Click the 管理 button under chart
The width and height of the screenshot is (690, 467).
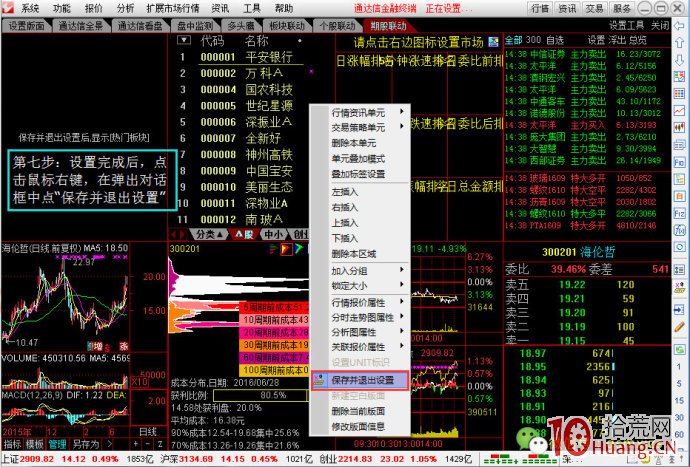pyautogui.click(x=57, y=444)
